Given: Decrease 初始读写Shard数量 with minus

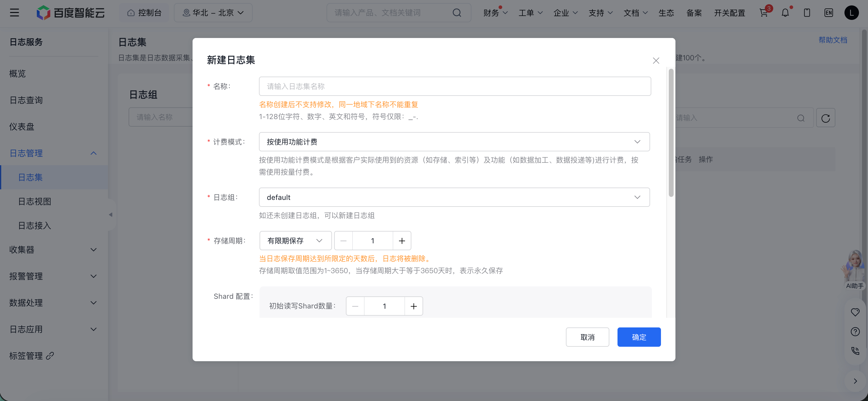Looking at the screenshot, I should click(355, 306).
